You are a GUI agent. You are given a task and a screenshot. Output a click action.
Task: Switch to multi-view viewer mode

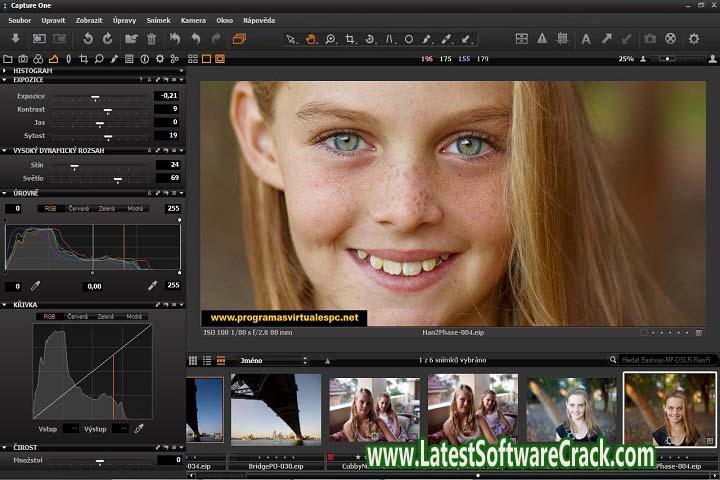tap(192, 59)
